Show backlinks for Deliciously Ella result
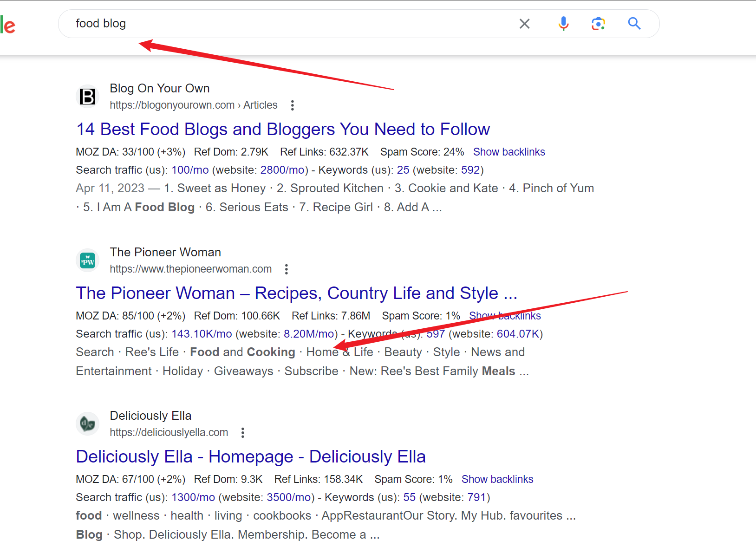 click(497, 479)
